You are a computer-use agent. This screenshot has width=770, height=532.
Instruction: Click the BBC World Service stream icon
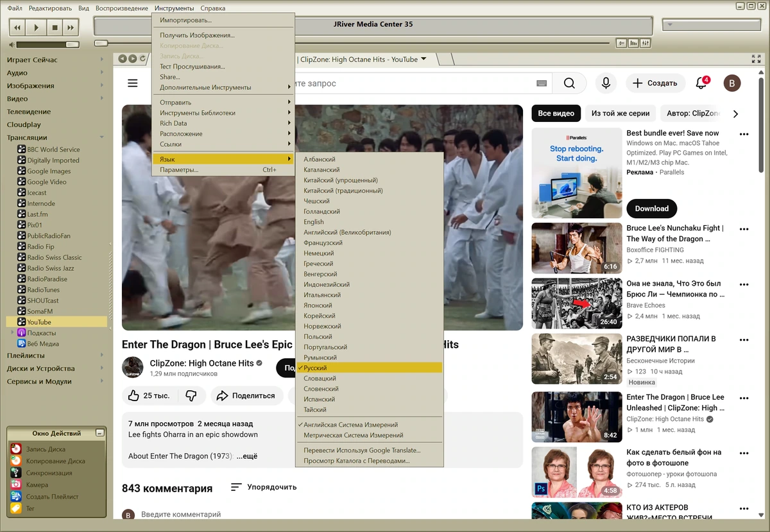[x=21, y=150]
